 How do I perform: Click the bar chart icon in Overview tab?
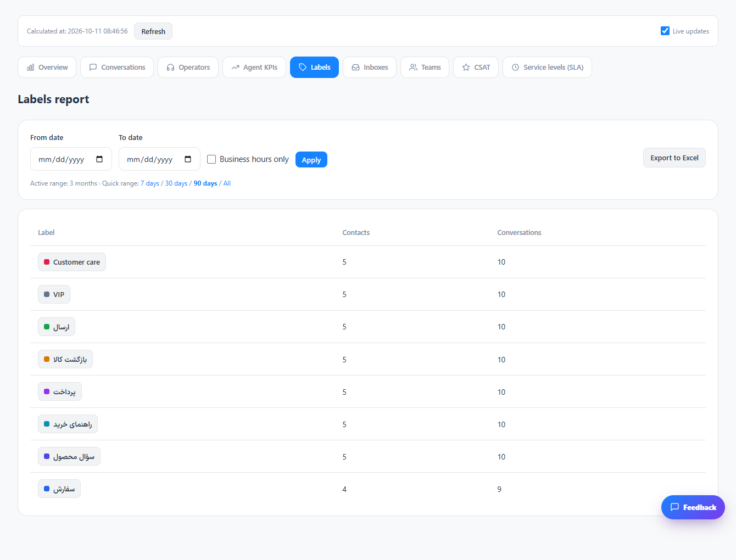[31, 68]
